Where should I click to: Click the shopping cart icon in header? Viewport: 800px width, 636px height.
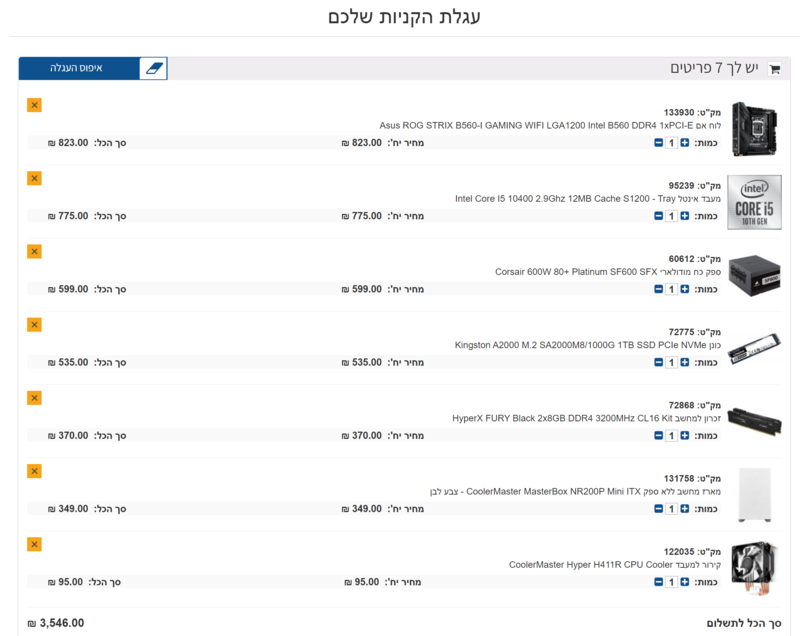[x=774, y=69]
